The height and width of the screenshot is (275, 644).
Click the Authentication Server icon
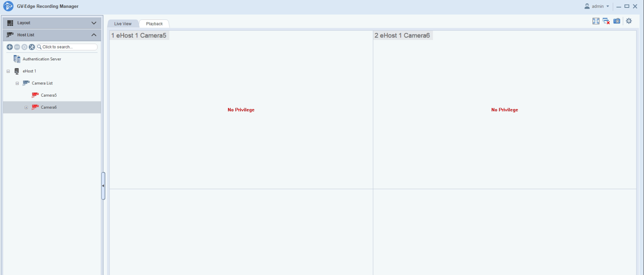pos(17,59)
